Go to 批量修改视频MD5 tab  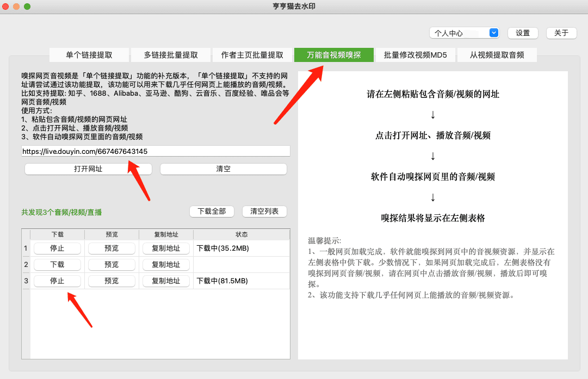click(x=416, y=55)
